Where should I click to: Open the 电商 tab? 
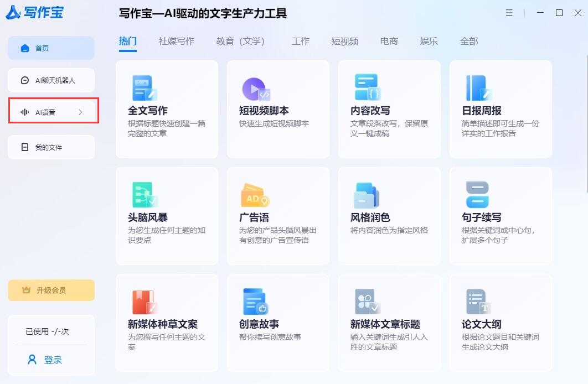[x=389, y=41]
